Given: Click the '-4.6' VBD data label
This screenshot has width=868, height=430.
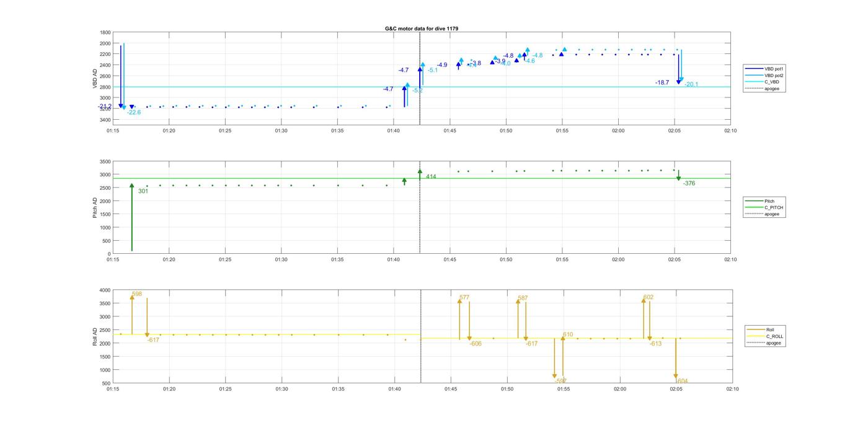Looking at the screenshot, I should click(x=529, y=61).
